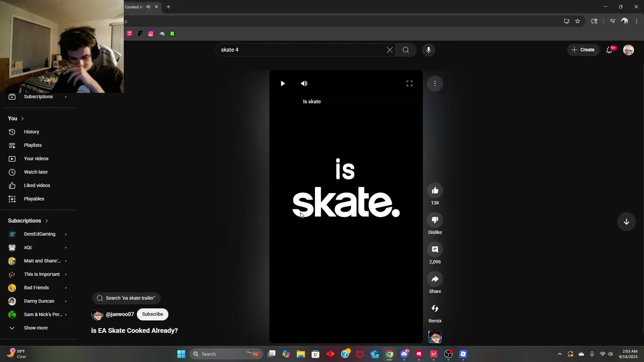Open the 2,096 comments panel

pos(435,249)
